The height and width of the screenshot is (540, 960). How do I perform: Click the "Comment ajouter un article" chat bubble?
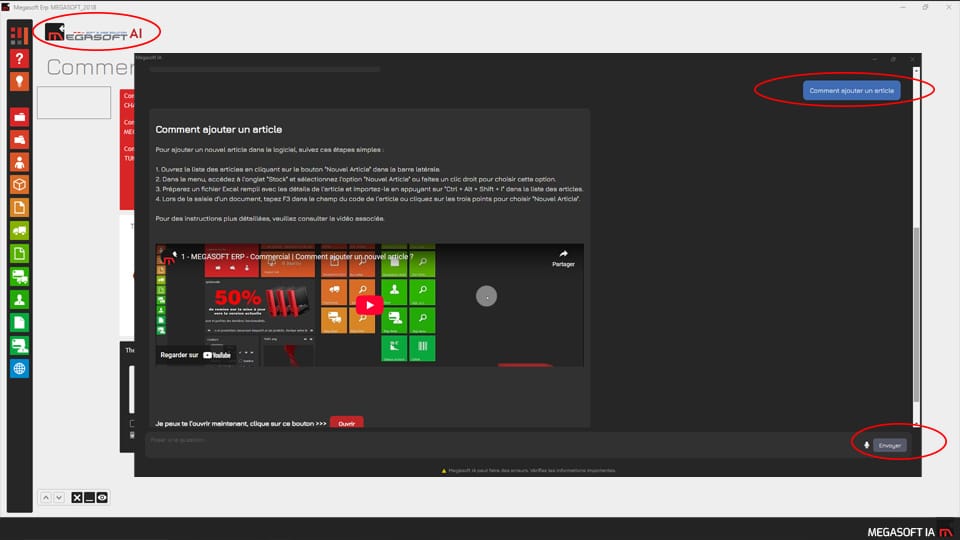pos(851,90)
